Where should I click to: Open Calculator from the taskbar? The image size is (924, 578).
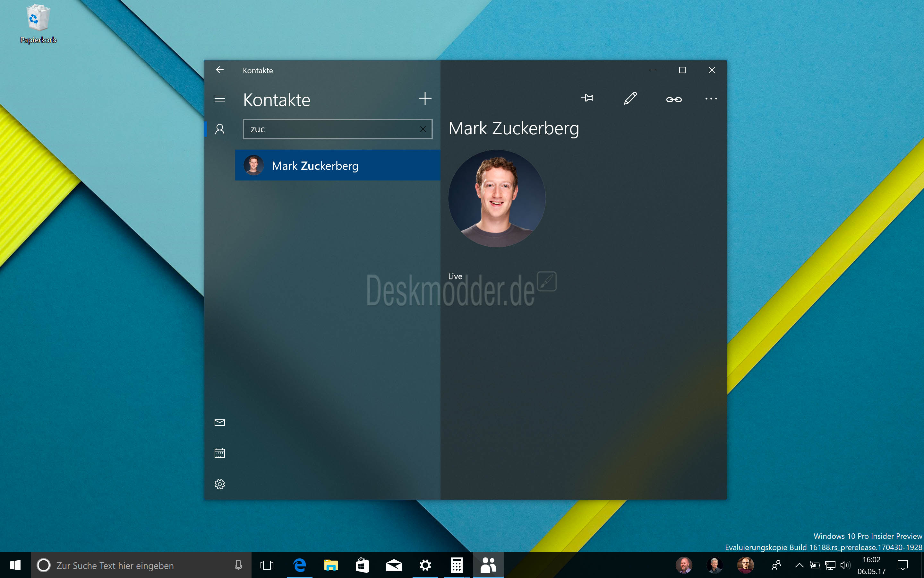457,565
